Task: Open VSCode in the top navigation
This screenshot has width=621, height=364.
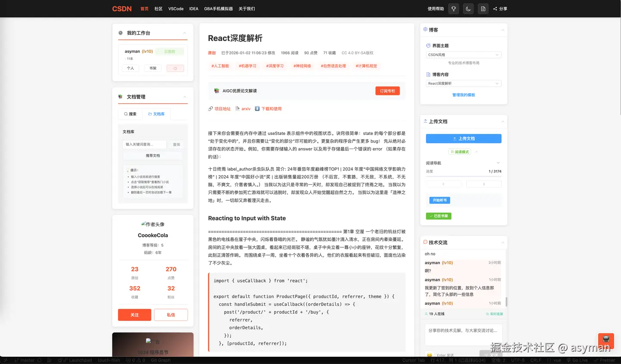Action: 176,9
